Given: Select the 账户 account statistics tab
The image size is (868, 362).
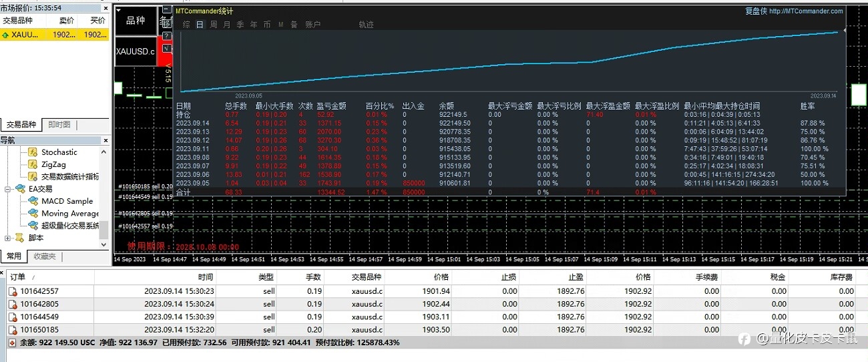Looking at the screenshot, I should 313,25.
